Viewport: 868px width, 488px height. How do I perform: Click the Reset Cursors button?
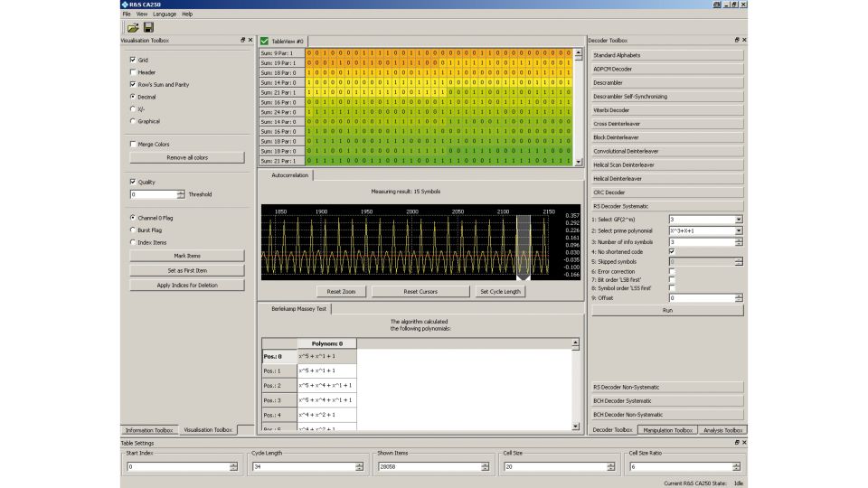click(x=420, y=292)
